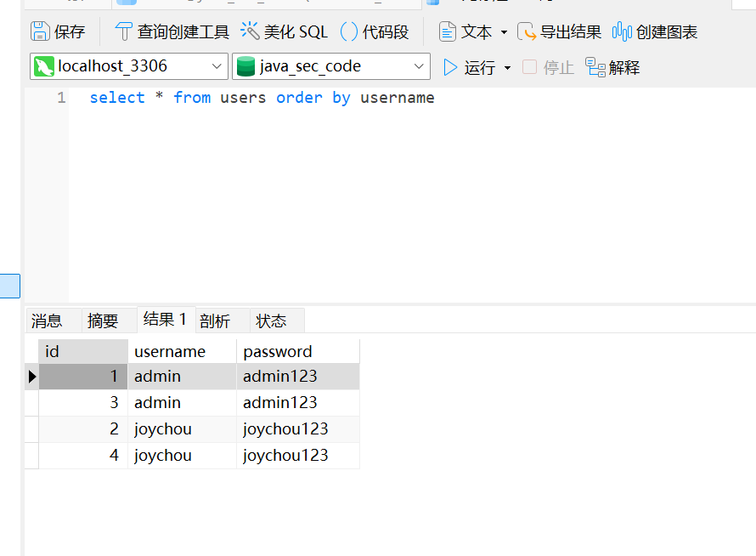Open the Profile (剖析) tab
This screenshot has height=556, width=756.
[215, 321]
